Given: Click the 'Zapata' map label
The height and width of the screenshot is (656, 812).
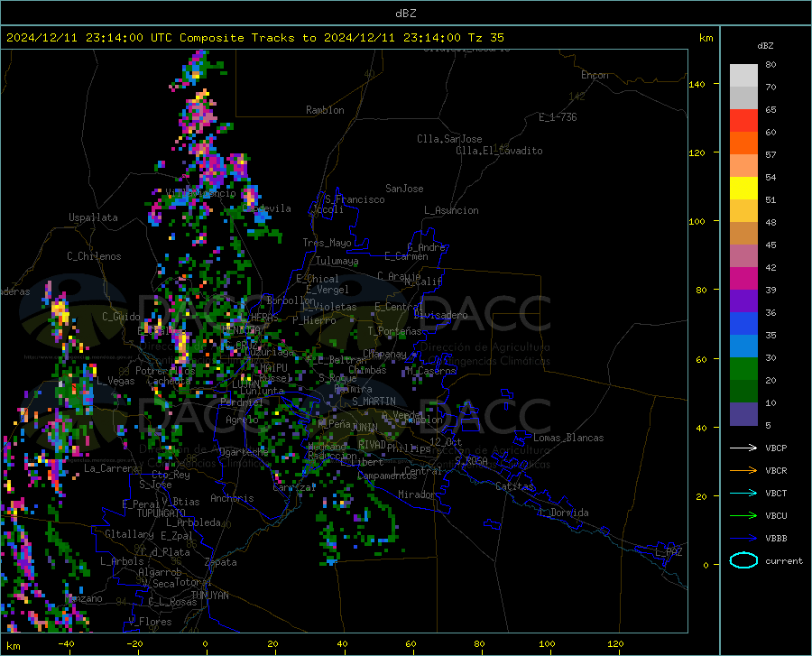Looking at the screenshot, I should (221, 562).
